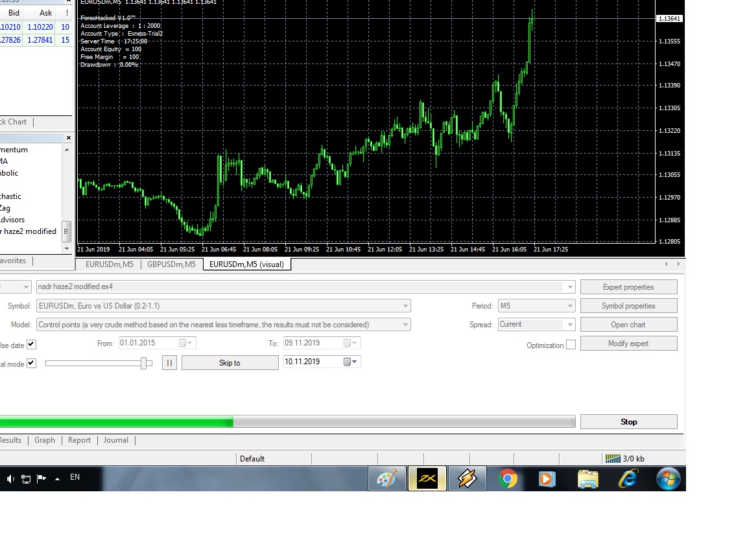Screen dimensions: 747x560
Task: Click the EN language indicator
Action: (x=75, y=477)
